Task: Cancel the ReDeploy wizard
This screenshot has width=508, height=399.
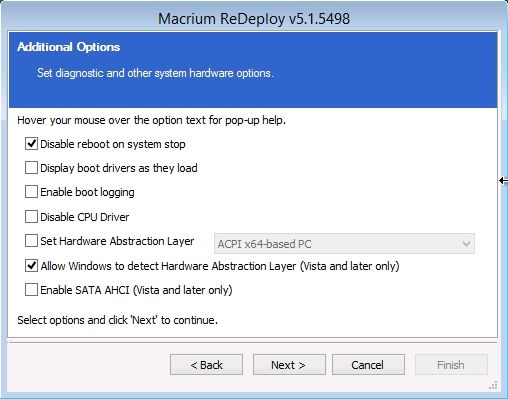Action: (368, 365)
